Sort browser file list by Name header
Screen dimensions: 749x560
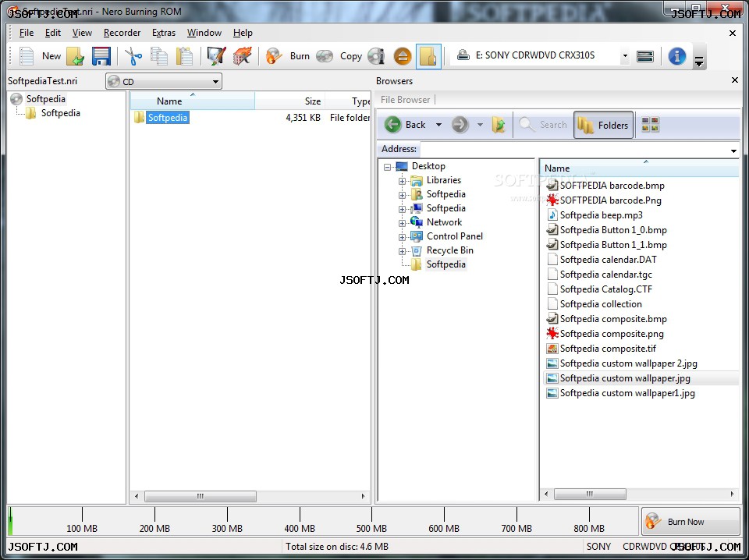pyautogui.click(x=640, y=168)
